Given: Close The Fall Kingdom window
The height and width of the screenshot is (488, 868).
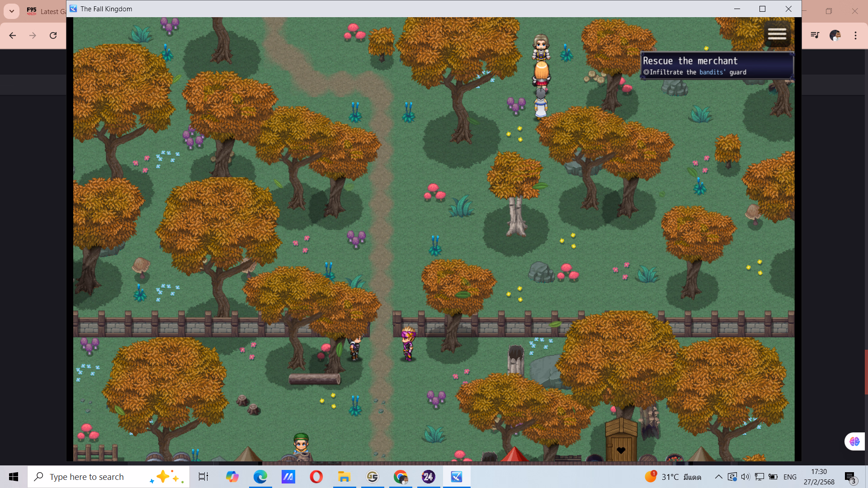Looking at the screenshot, I should 788,9.
